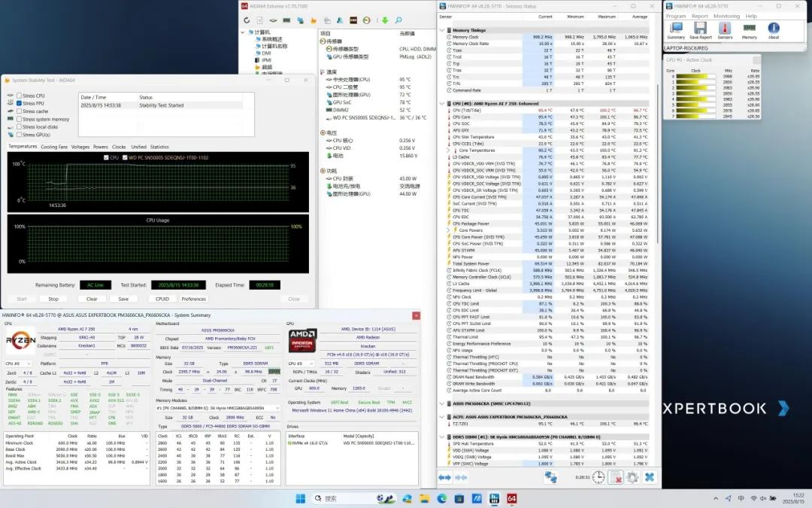Collapse the ASUS PM3606CKA (SMSC) sensor group

tap(442, 403)
